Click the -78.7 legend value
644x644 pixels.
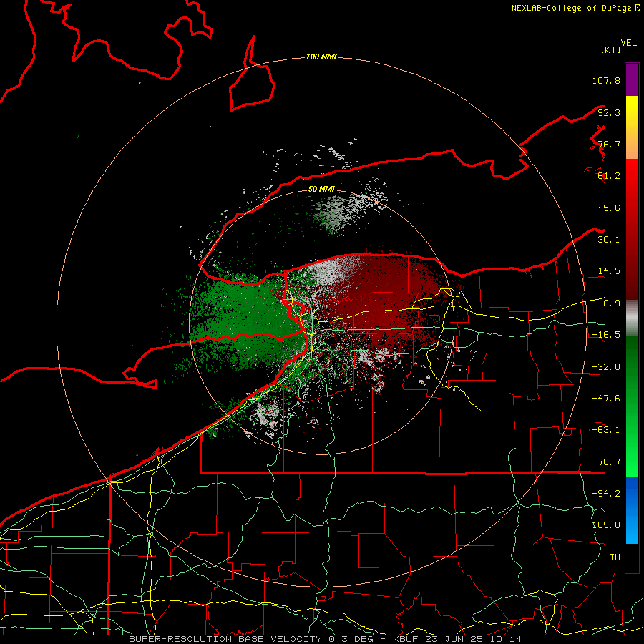(606, 462)
